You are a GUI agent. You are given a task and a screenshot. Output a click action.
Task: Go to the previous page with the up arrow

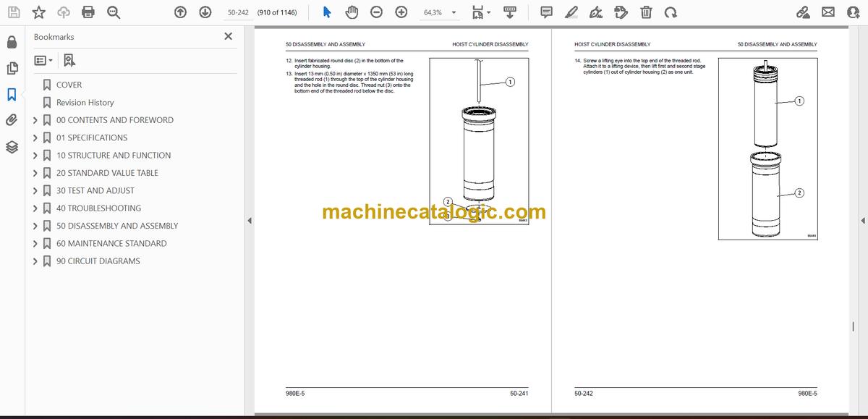181,12
